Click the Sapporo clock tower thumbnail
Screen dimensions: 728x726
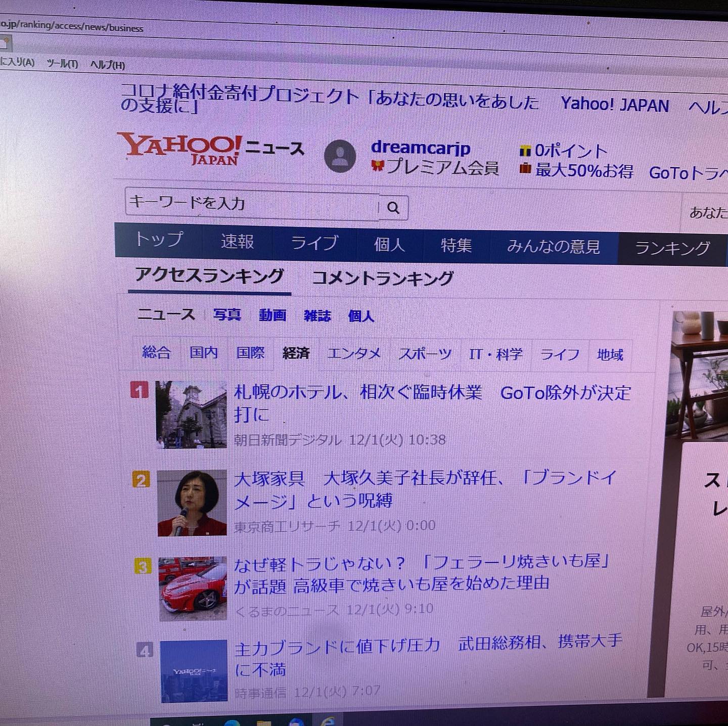[x=191, y=414]
